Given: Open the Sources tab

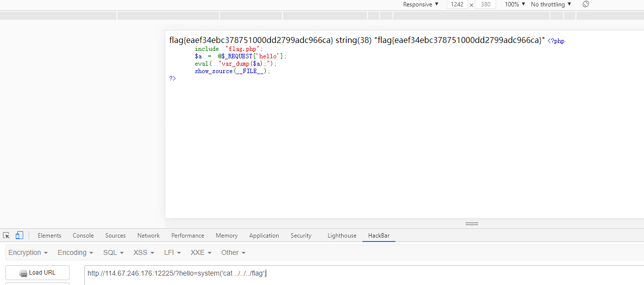Looking at the screenshot, I should coord(115,236).
